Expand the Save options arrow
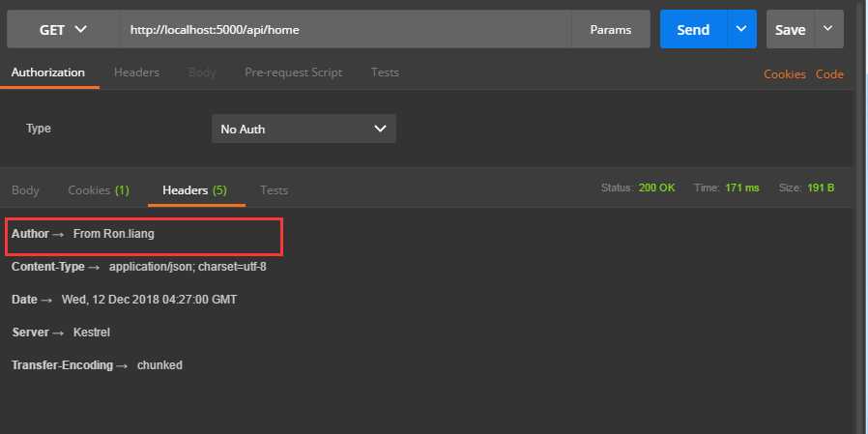868x434 pixels. coord(828,30)
